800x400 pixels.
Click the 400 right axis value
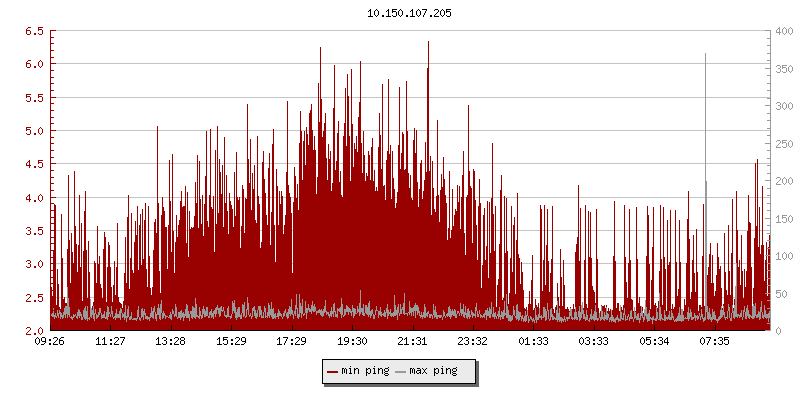click(x=784, y=31)
